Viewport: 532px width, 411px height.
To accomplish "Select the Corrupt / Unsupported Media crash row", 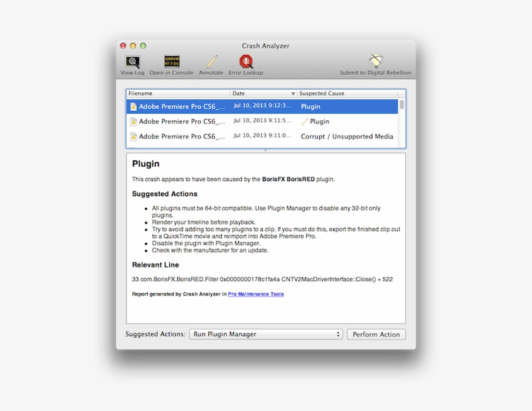I will [x=262, y=136].
